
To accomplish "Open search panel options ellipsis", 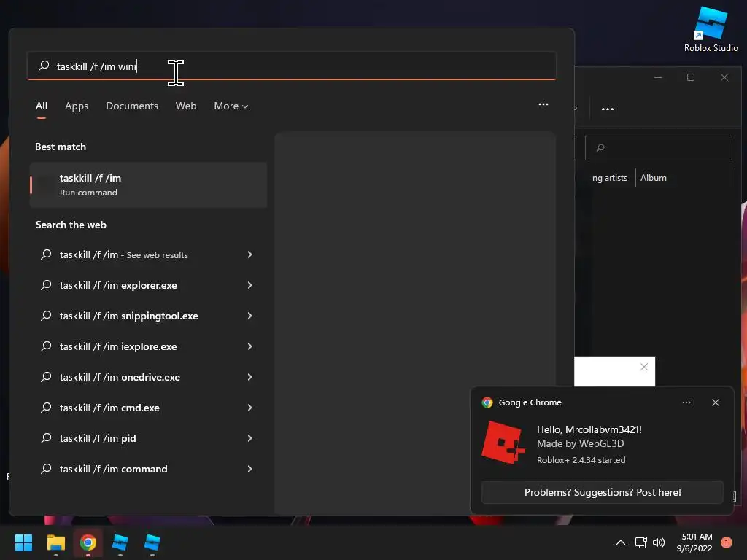I will 543,104.
